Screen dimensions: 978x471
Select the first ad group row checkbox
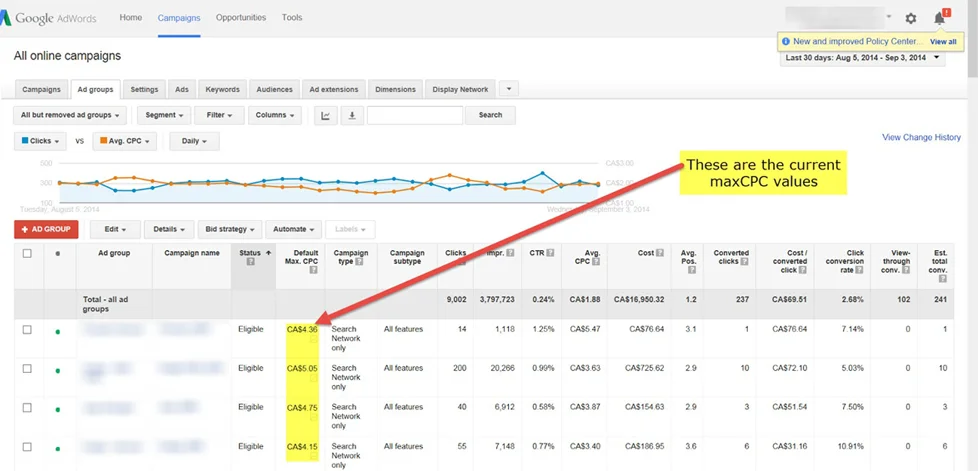click(x=27, y=329)
